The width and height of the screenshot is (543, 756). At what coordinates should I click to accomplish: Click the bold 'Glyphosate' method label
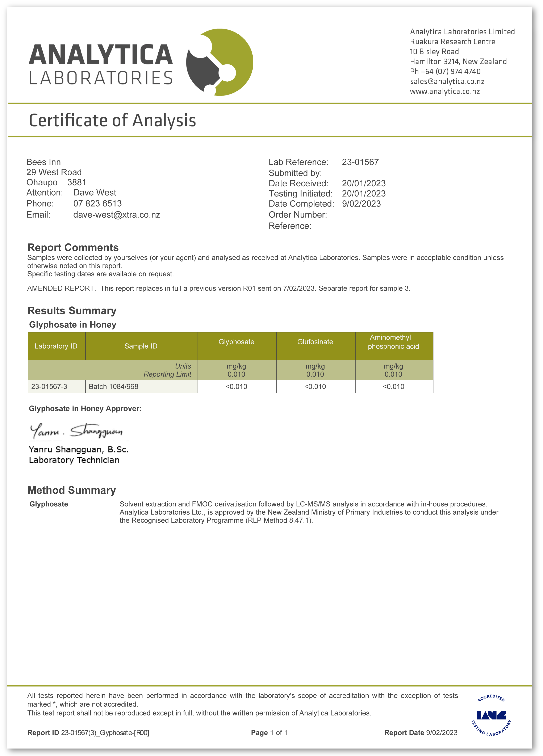tap(49, 504)
